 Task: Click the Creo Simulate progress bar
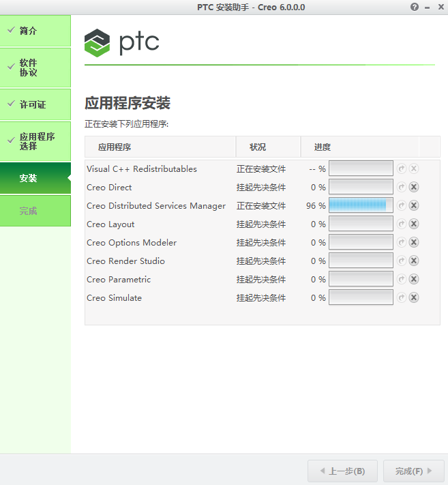[361, 297]
